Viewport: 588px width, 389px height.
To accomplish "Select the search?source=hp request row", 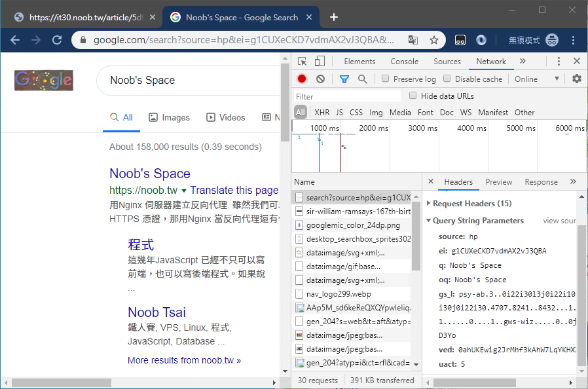I will 352,198.
